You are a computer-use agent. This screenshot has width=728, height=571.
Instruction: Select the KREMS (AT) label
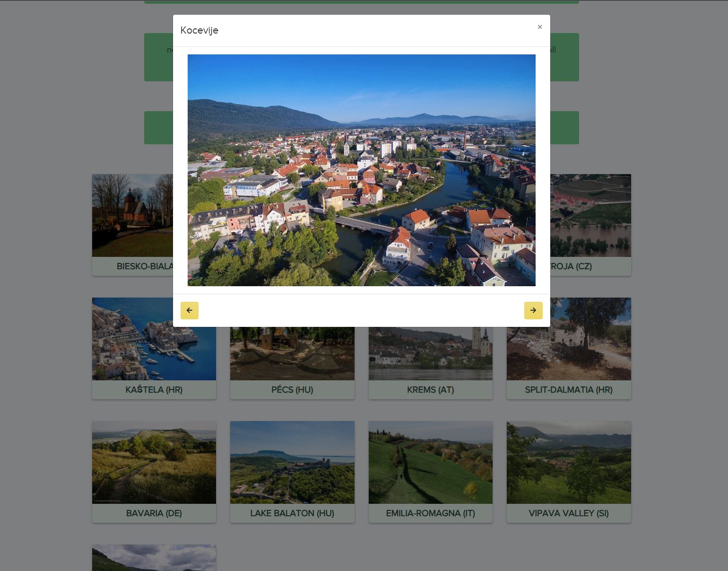tap(430, 390)
